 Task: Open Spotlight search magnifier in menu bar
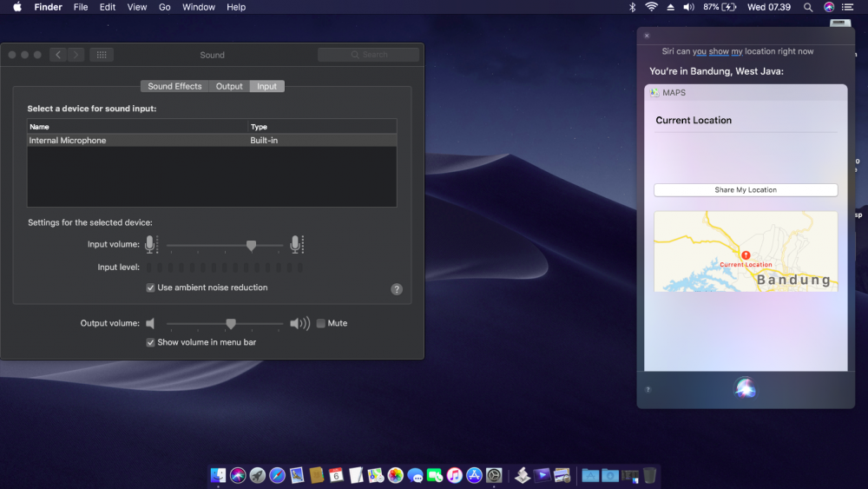click(x=808, y=7)
